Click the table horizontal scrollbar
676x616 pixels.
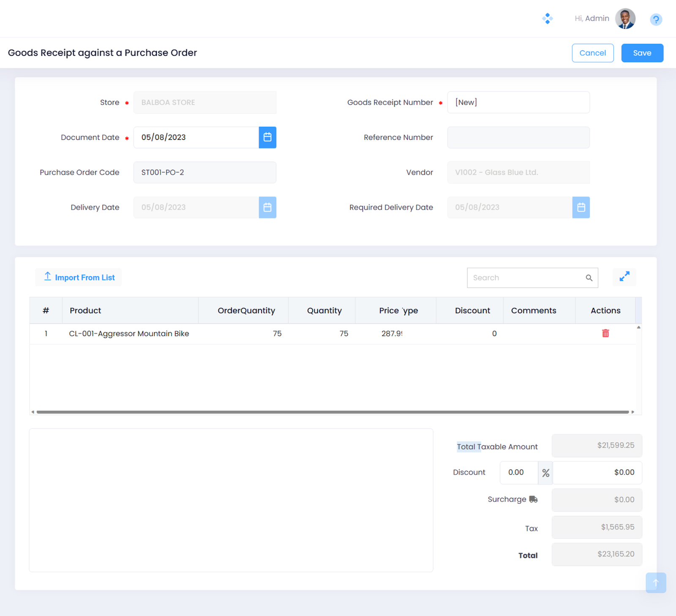(x=333, y=412)
